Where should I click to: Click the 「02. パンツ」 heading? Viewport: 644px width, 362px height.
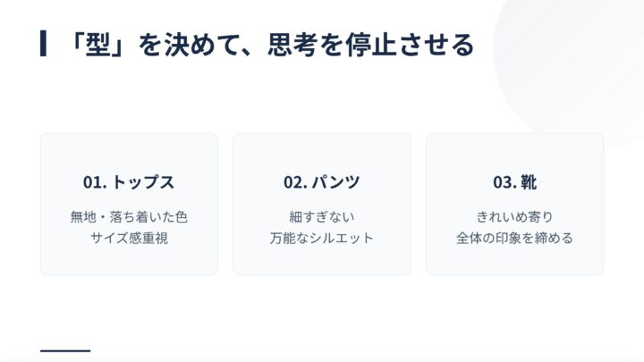pos(322,182)
